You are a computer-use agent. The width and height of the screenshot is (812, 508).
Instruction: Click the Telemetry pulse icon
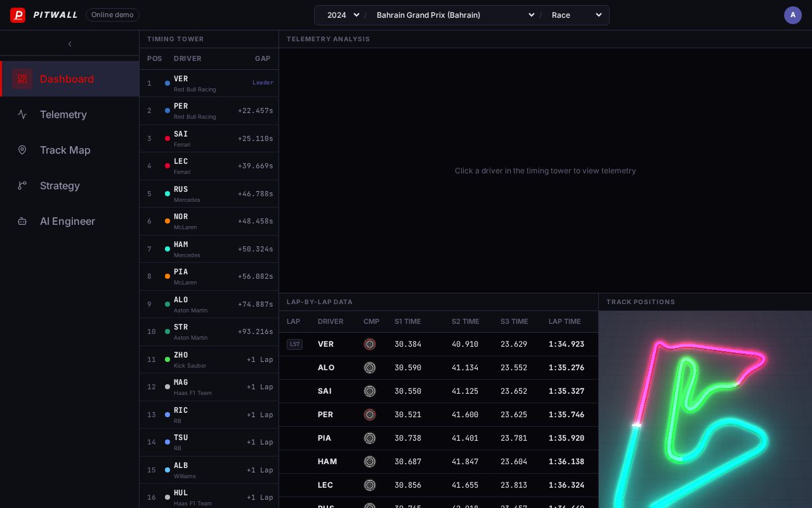point(22,114)
